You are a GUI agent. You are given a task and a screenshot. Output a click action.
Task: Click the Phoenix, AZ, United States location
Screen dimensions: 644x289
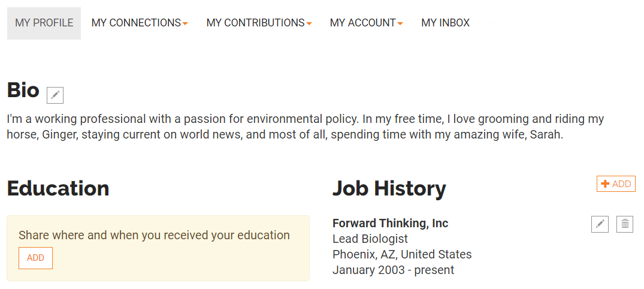click(402, 254)
